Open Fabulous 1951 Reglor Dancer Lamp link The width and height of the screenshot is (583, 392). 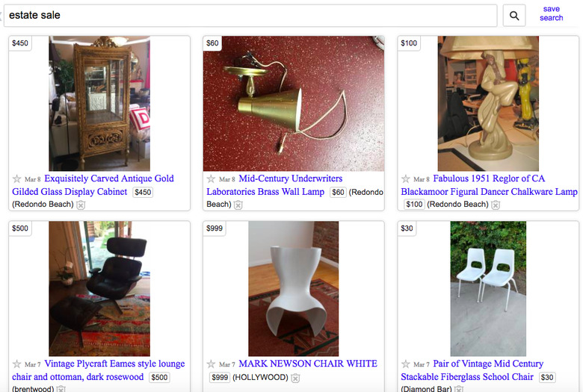[489, 185]
